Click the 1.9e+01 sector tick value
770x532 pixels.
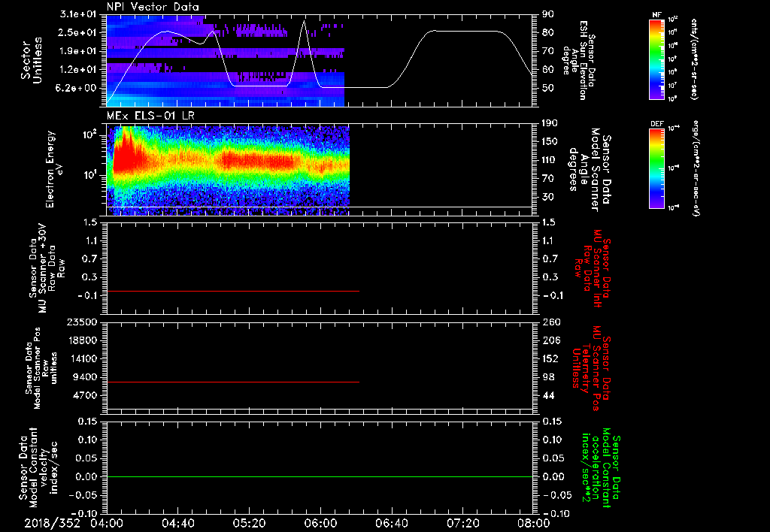click(x=77, y=51)
